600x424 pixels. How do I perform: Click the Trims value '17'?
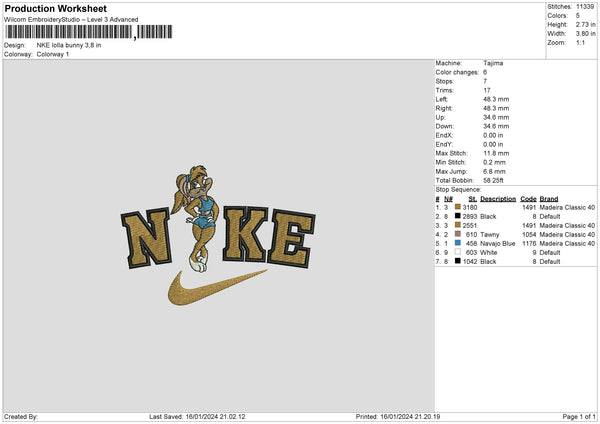pos(487,90)
